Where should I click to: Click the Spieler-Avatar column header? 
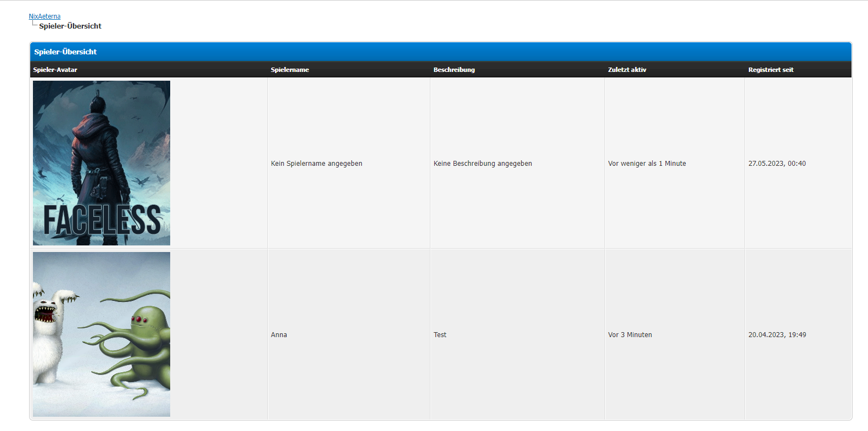[x=55, y=70]
